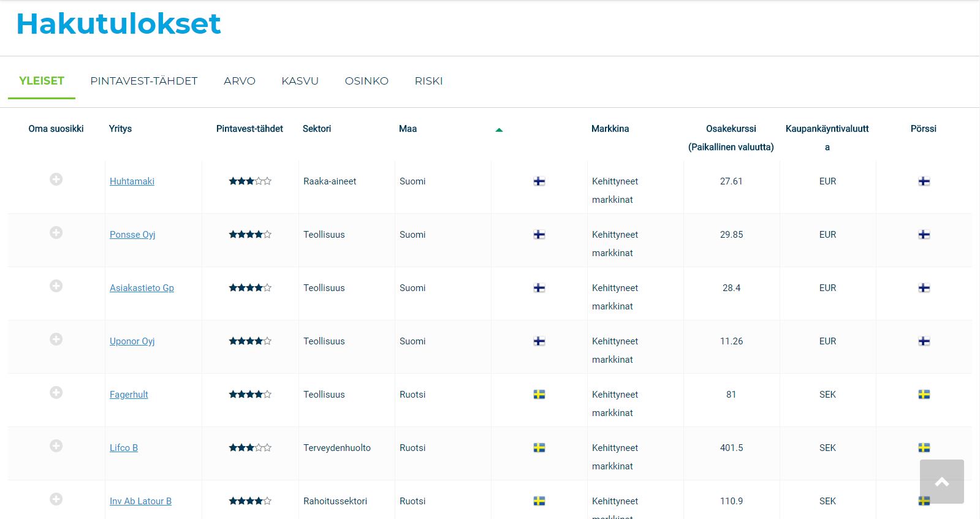This screenshot has height=519, width=980.
Task: Go to the RISKI tab
Action: [428, 81]
